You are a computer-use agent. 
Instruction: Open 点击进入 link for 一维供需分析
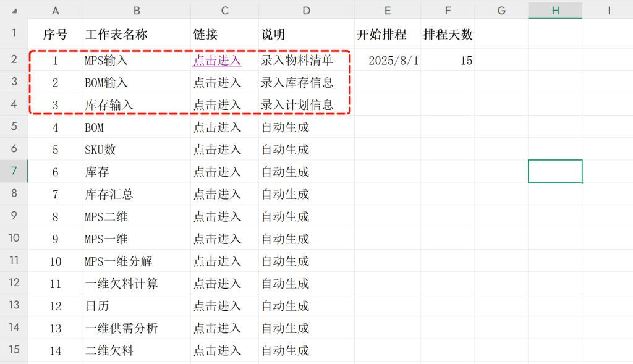coord(217,329)
